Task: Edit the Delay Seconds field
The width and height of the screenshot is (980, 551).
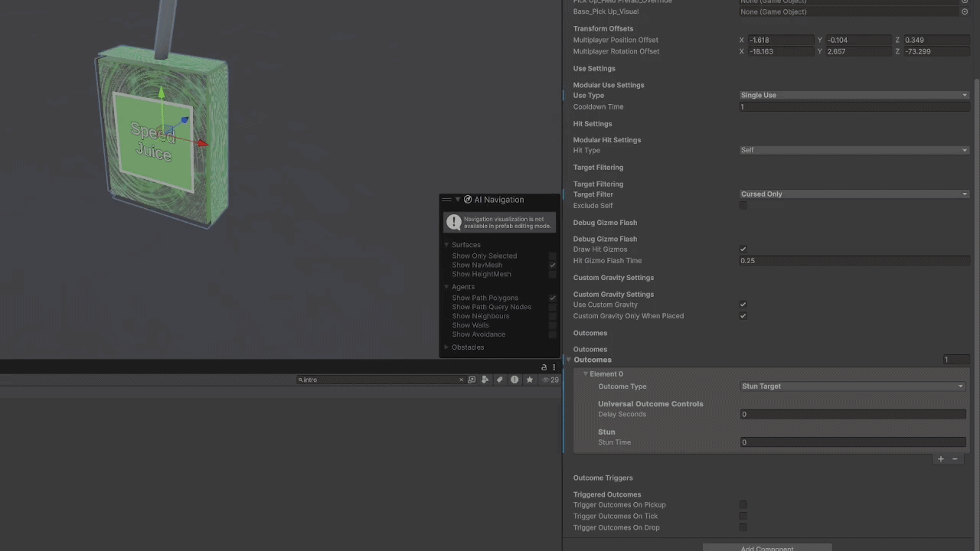Action: (x=853, y=415)
